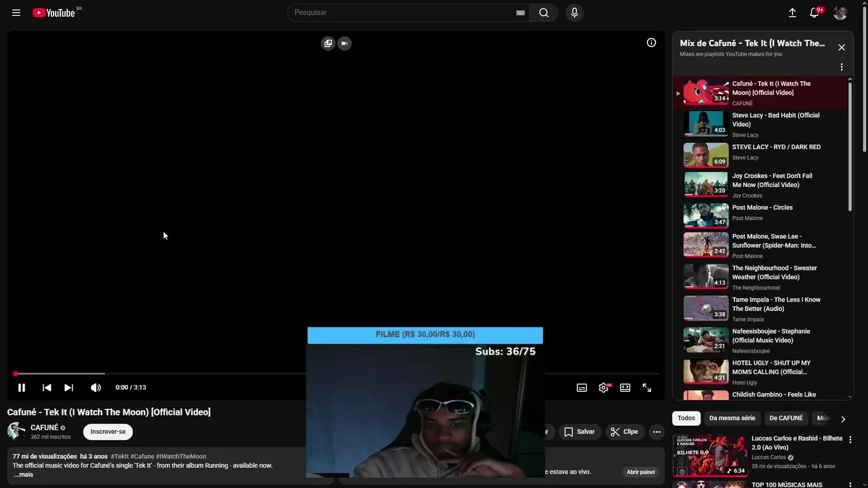Play HOTEL UGLY - SHUT UP MY MOMS CALLING
This screenshot has width=868, height=488.
pyautogui.click(x=760, y=371)
